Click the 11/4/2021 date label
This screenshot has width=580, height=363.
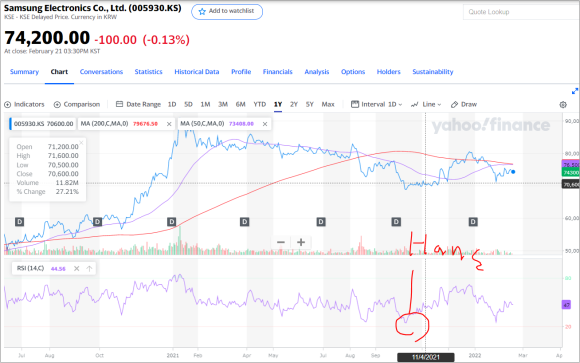(426, 357)
